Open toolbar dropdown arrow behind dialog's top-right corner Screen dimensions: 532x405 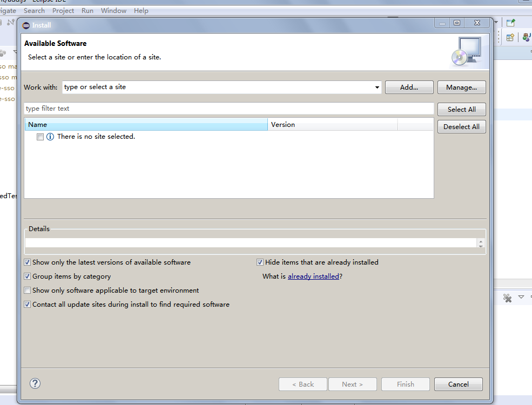click(x=496, y=22)
